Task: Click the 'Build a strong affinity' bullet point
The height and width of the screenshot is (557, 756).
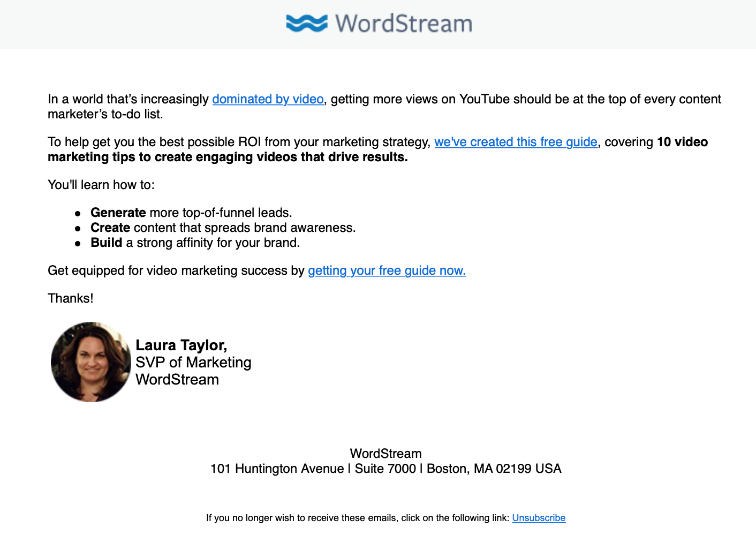Action: 196,243
